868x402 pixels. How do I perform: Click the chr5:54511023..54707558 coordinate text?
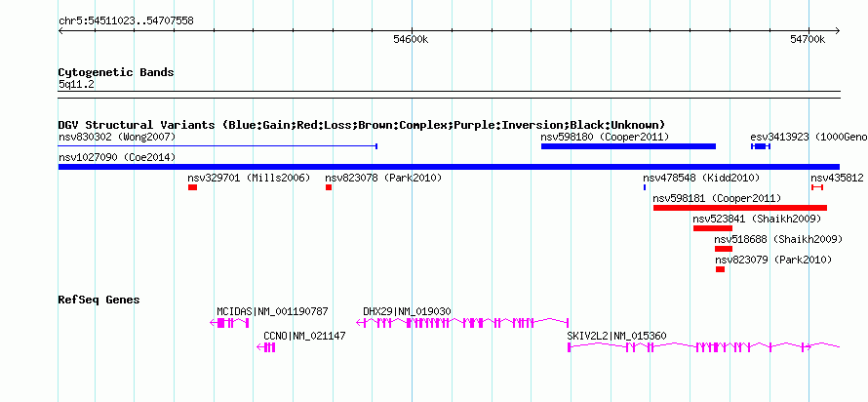tap(126, 21)
